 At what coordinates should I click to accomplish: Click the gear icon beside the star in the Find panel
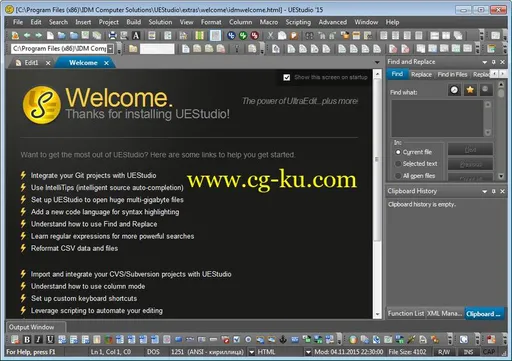pos(486,90)
